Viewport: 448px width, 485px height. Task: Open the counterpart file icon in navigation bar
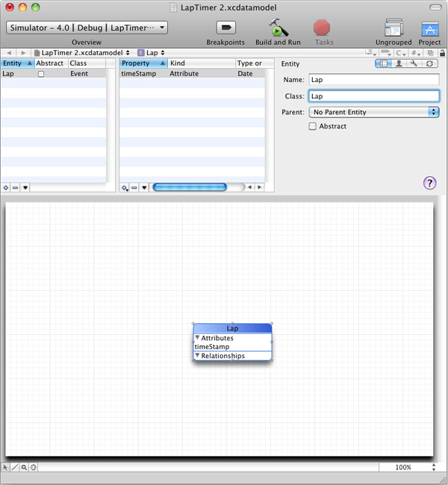(430, 53)
